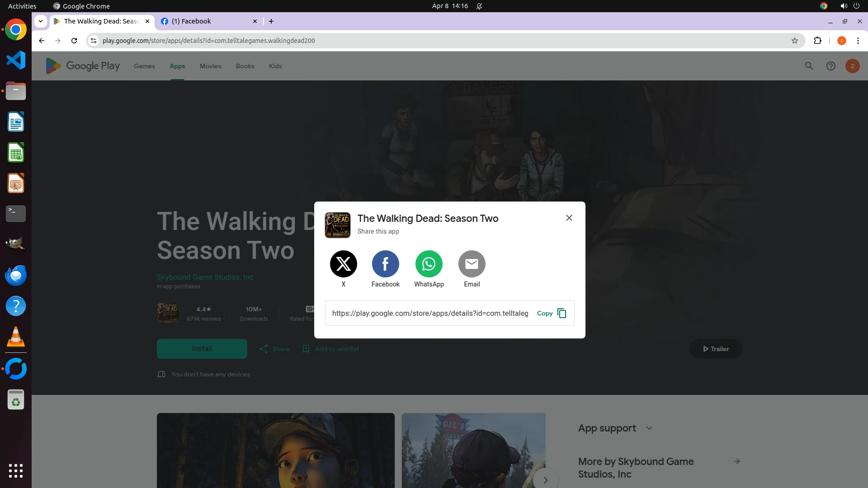This screenshot has height=488, width=868.
Task: Launch VLC from the dock
Action: tap(16, 337)
